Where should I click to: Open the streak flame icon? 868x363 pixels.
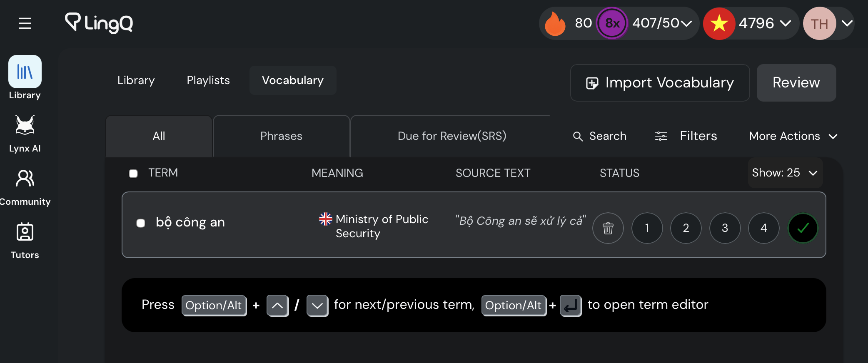point(555,23)
